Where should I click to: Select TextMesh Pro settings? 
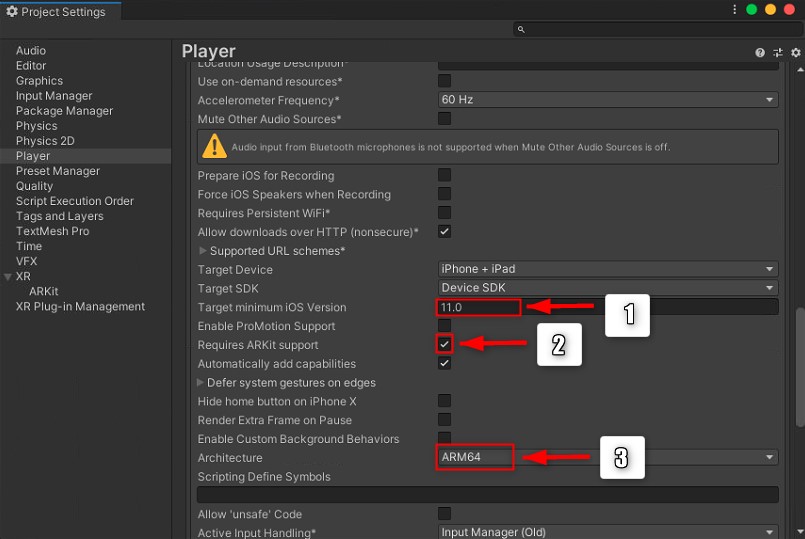[52, 231]
